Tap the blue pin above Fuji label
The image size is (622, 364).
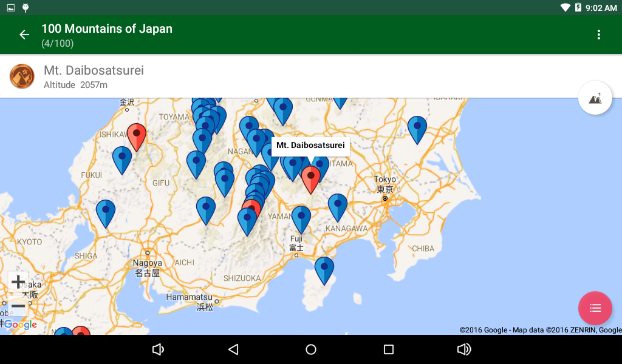pos(301,218)
